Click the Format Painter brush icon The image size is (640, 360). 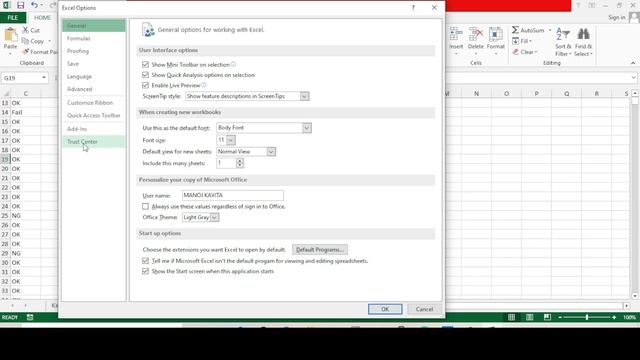[x=26, y=52]
